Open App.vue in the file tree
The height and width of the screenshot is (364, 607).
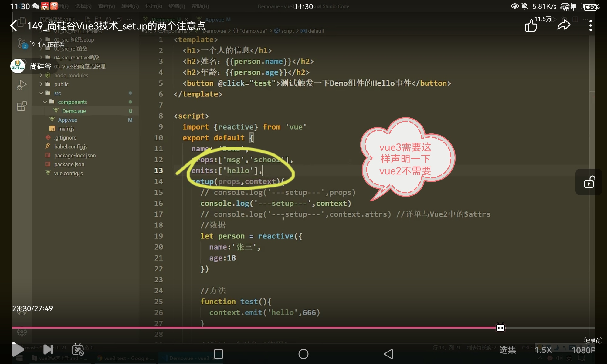click(67, 120)
